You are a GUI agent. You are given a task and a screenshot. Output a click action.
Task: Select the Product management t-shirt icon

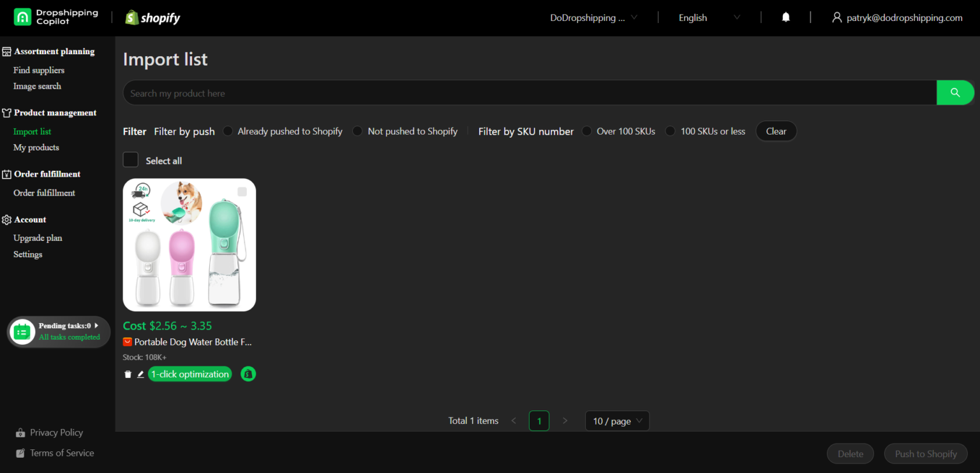(6, 112)
